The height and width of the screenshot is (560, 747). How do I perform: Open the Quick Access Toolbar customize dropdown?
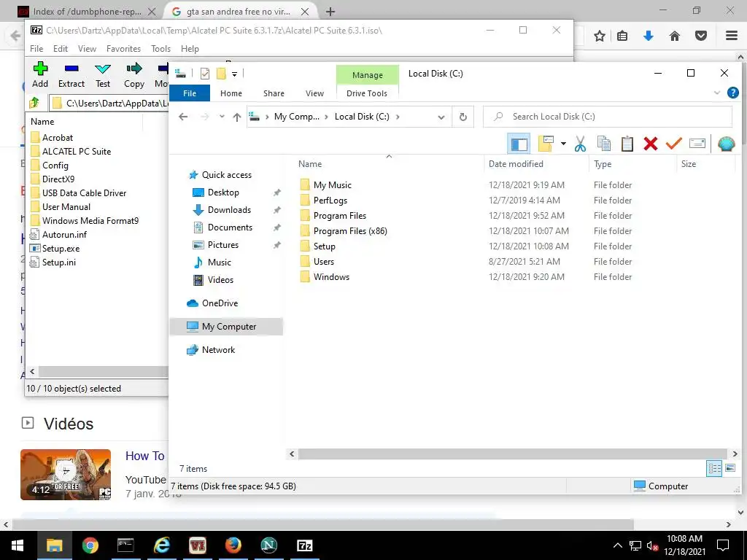[x=234, y=74]
